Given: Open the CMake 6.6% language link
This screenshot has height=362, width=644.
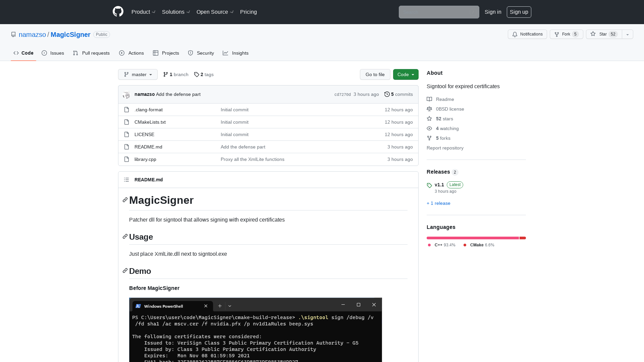Looking at the screenshot, I should [479, 245].
